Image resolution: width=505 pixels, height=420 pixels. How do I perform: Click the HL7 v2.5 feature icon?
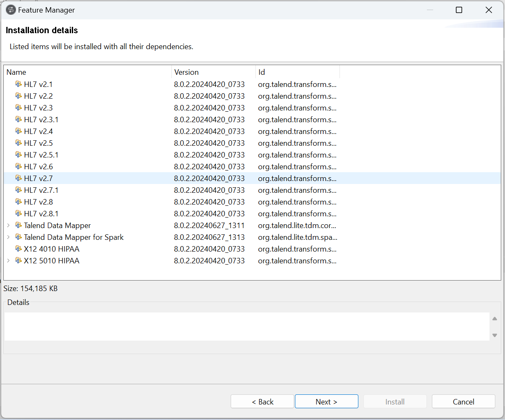point(18,143)
